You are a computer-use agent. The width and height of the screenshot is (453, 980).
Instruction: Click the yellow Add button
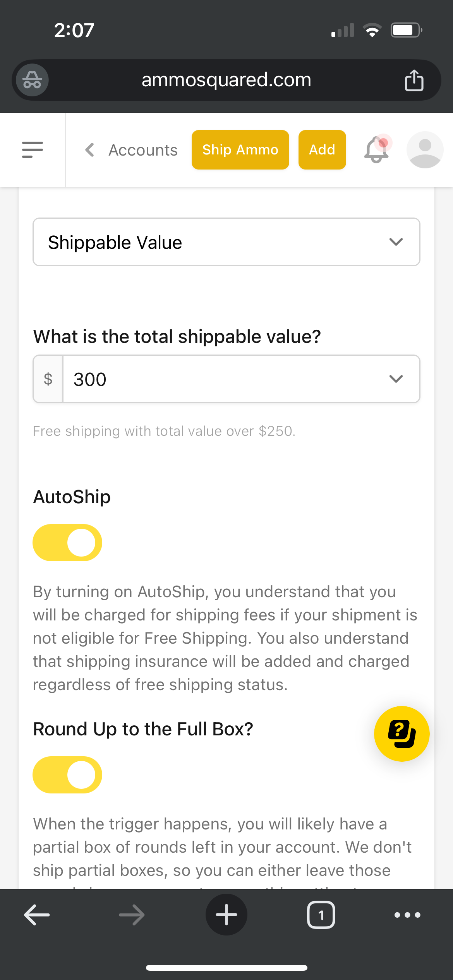click(x=322, y=150)
